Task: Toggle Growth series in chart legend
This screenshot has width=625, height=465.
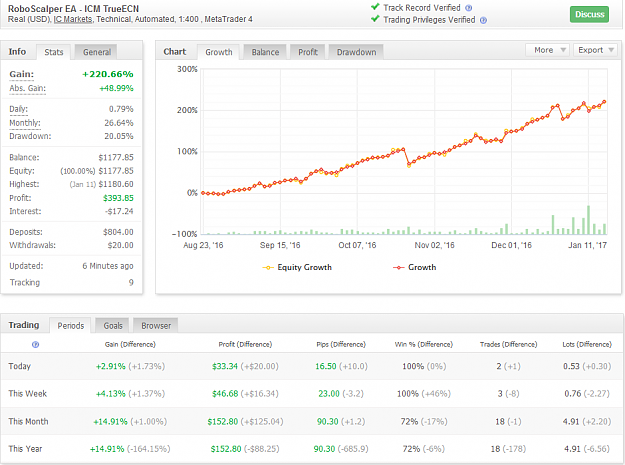Action: point(415,267)
